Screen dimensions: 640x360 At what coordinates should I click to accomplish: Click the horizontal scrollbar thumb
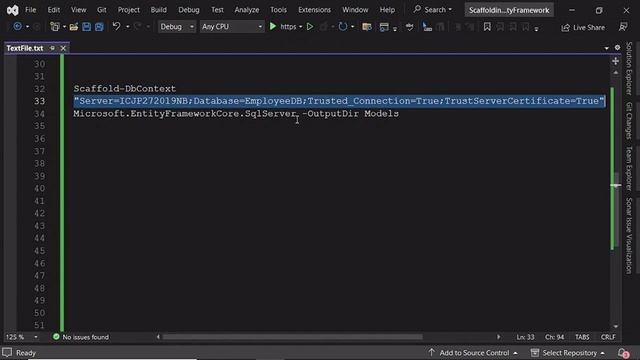pos(293,337)
